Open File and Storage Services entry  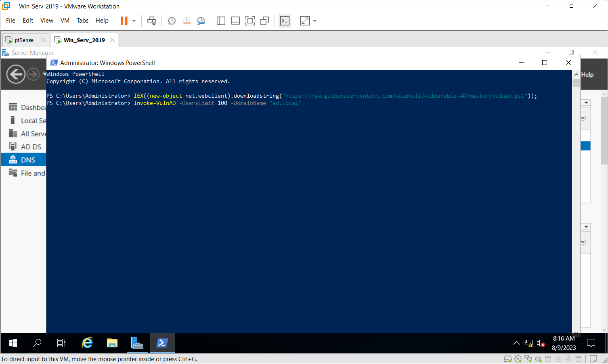click(x=27, y=173)
